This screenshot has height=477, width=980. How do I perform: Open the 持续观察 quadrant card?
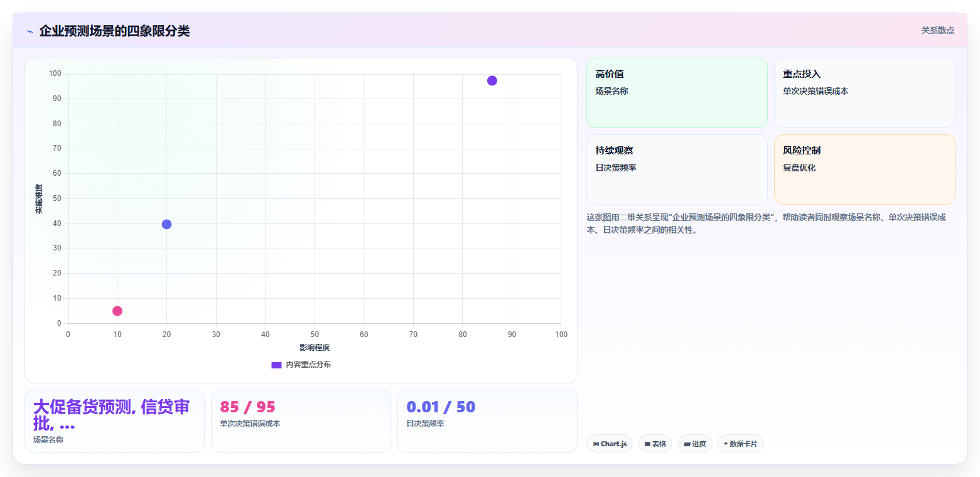677,169
